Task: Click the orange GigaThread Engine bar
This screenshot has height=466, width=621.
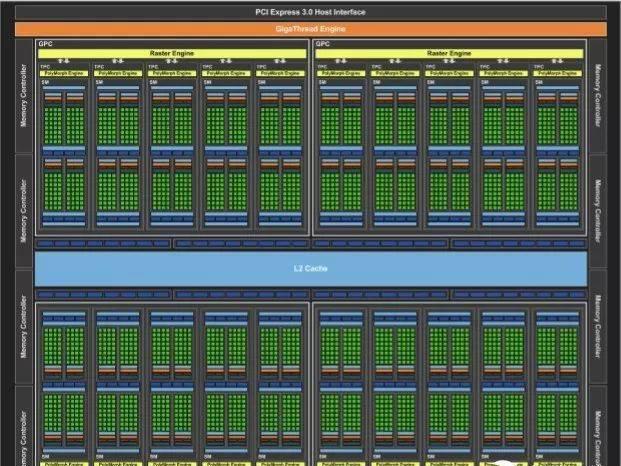Action: (310, 29)
